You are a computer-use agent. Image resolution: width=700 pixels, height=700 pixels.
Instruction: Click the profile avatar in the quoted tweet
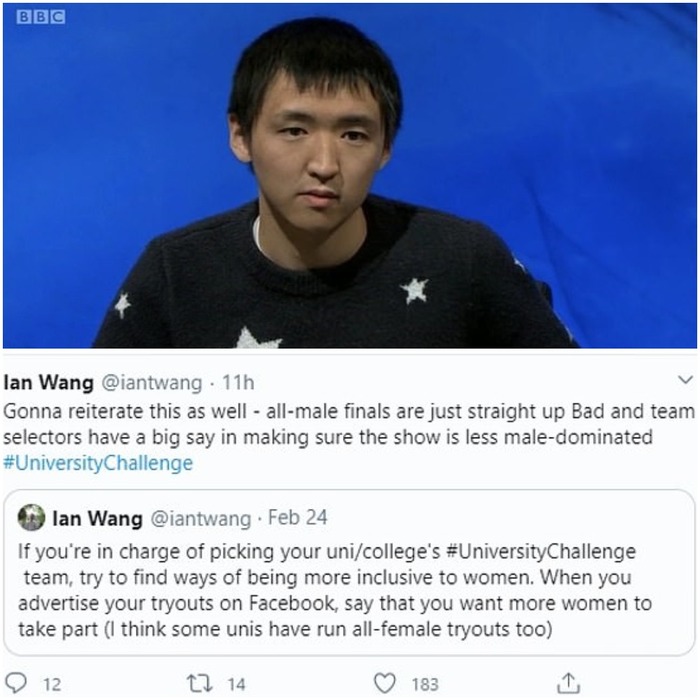click(x=31, y=517)
